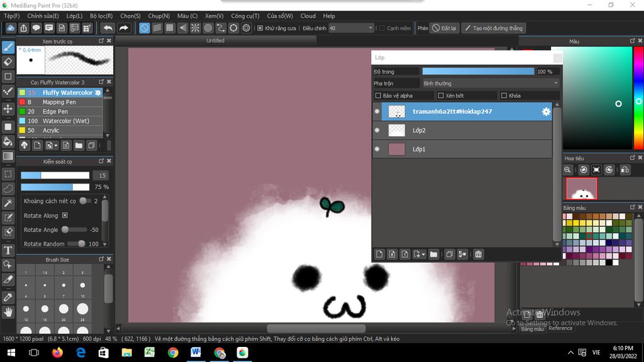Open settings gear of tramanh6a2tt#Hoidap247 layer
The width and height of the screenshot is (644, 362).
point(546,112)
